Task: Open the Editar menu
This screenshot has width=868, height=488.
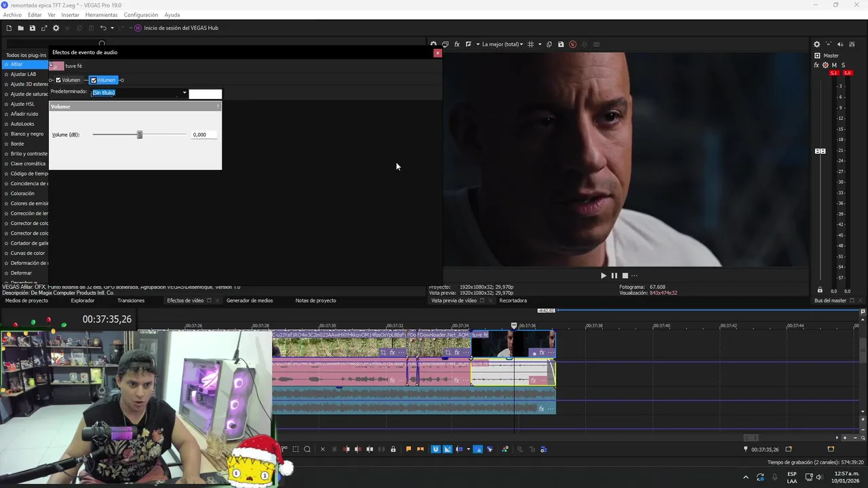Action: [x=35, y=15]
